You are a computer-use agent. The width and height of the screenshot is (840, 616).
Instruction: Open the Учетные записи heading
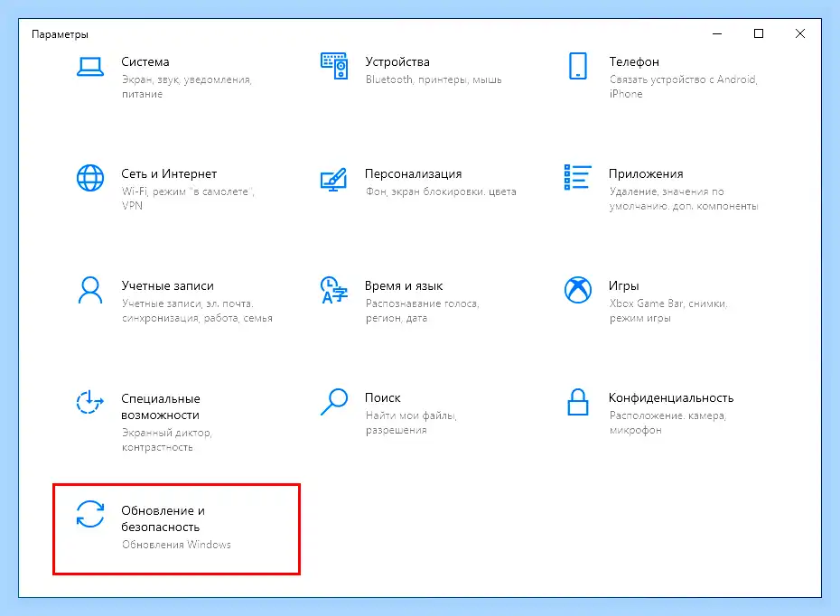click(167, 286)
